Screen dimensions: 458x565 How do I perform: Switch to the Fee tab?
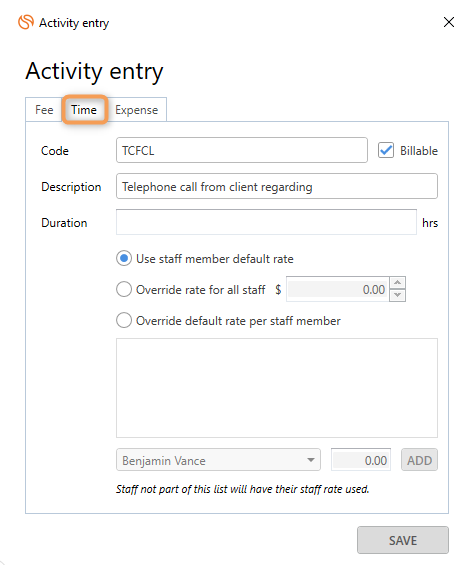[44, 110]
